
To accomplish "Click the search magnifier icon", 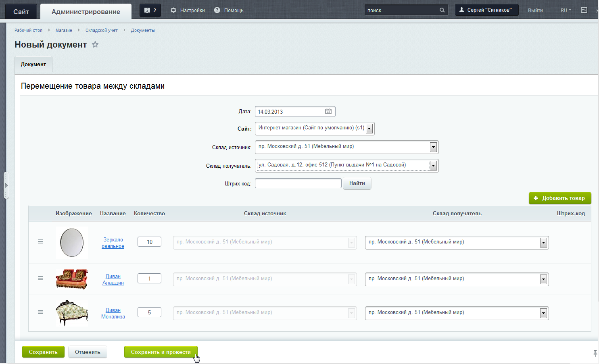I will 442,10.
